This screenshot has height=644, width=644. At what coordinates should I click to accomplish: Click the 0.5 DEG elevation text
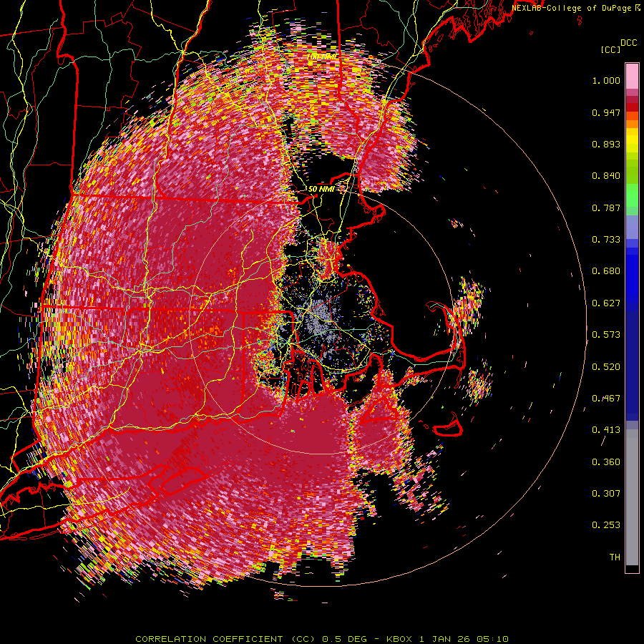tap(346, 639)
